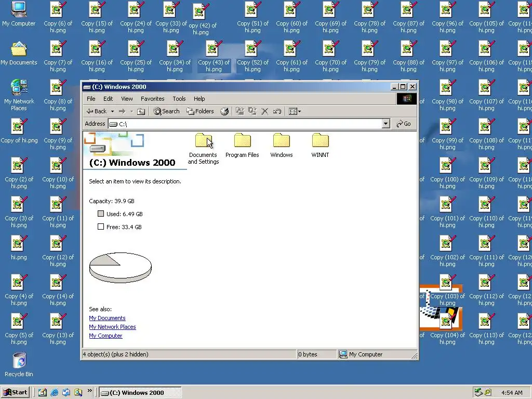Select the Copy of hi.png desktop file
The height and width of the screenshot is (399, 532).
pyautogui.click(x=19, y=131)
